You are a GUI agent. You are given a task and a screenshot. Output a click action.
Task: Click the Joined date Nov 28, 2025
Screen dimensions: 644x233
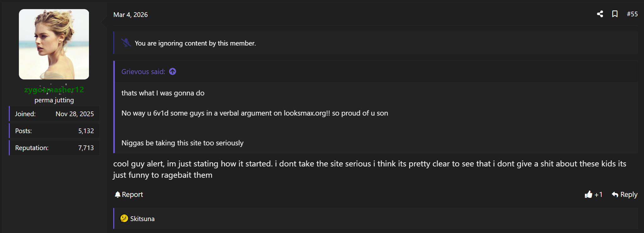[75, 114]
